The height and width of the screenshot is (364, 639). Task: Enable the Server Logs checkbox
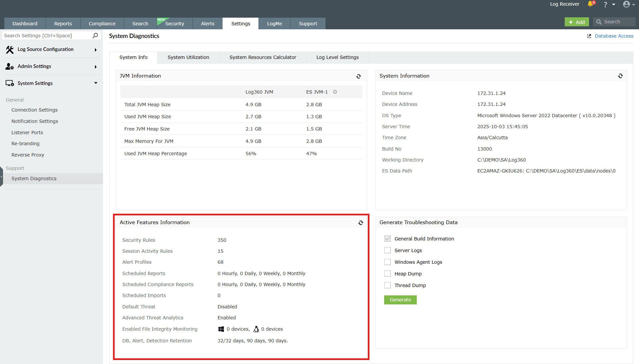(x=387, y=250)
